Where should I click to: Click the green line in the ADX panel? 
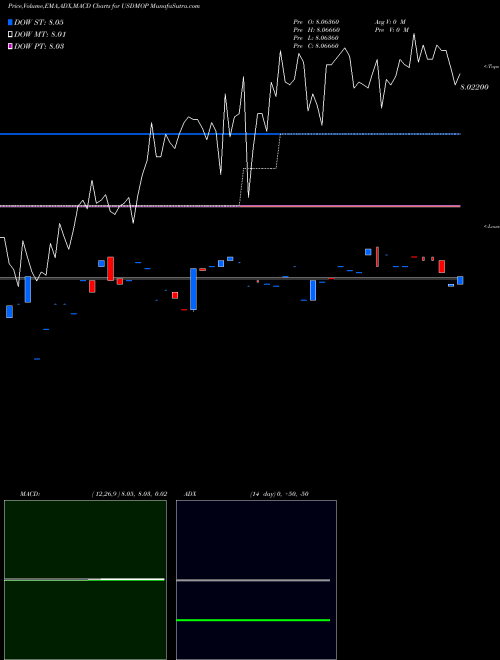pos(253,620)
